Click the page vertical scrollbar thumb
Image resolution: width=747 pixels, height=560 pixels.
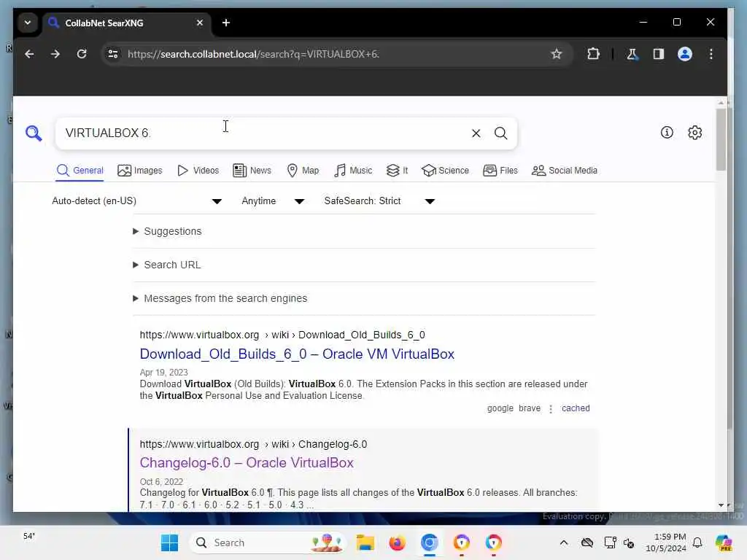pos(721,139)
